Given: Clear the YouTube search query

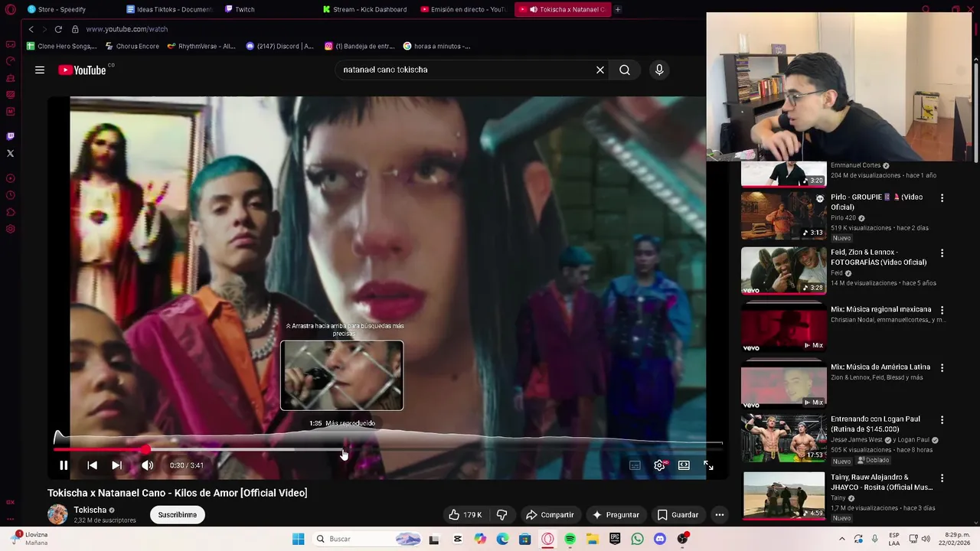Looking at the screenshot, I should (600, 70).
